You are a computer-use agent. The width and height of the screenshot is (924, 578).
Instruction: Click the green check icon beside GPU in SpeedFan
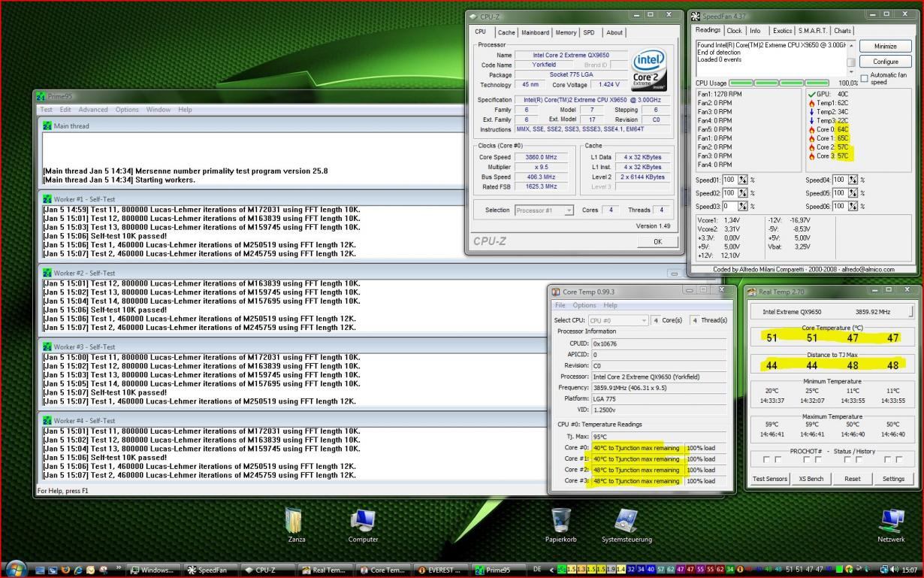click(x=812, y=94)
